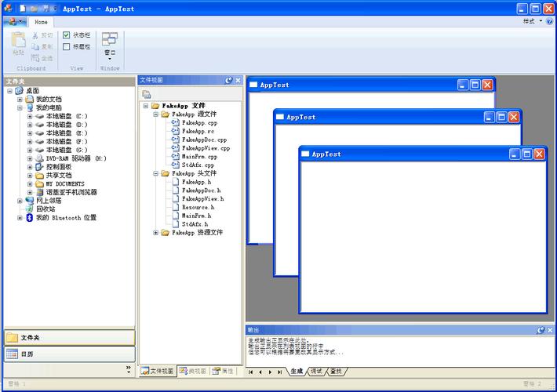Click the previous-tab arrow in output pane
557x392 pixels.
click(x=260, y=372)
